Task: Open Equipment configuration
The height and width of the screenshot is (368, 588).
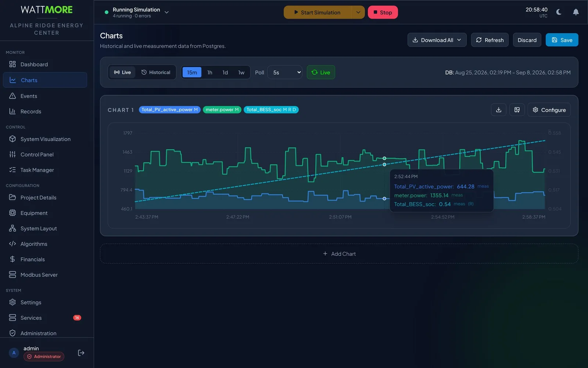Action: point(45,213)
